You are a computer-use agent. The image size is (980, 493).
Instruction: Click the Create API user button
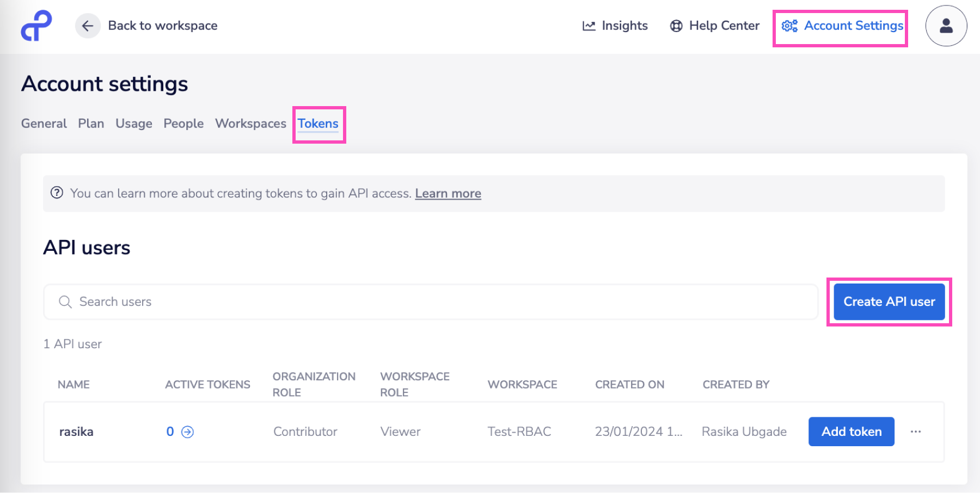pyautogui.click(x=889, y=301)
